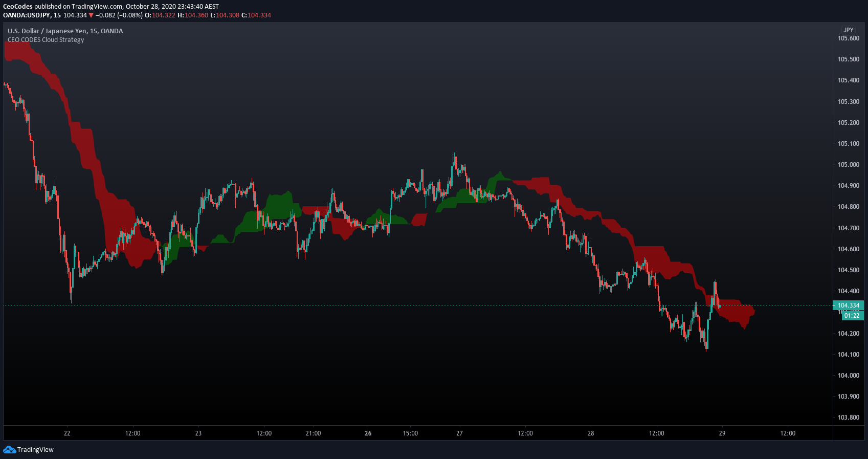Screen dimensions: 868x459
Task: Click the Close value 104.334 in header
Action: pyautogui.click(x=260, y=15)
